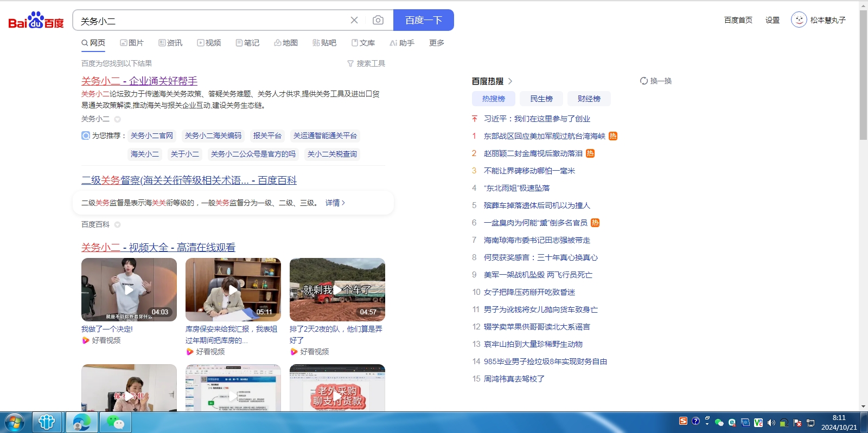
Task: Open hot topic 何炅获奖感言：三十年真心换真心
Action: tap(541, 257)
